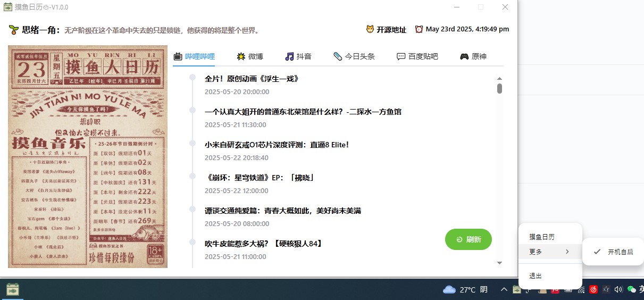
Task: Click the 微博 tab icon
Action: (x=241, y=56)
